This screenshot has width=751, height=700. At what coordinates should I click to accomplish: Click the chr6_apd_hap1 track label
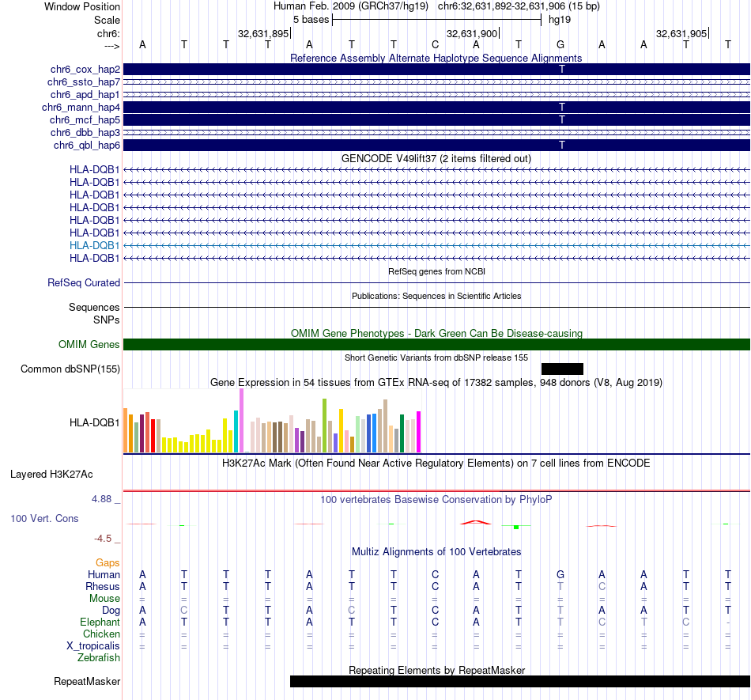(x=85, y=94)
